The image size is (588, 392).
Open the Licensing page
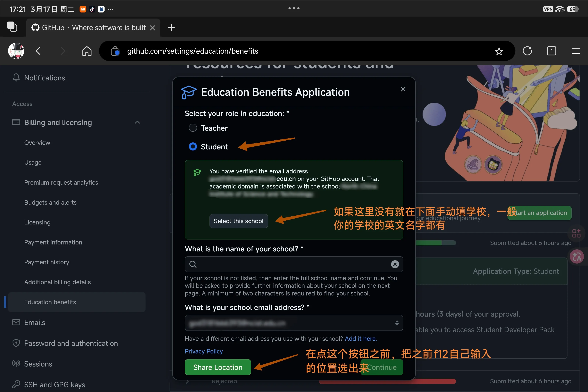(37, 222)
